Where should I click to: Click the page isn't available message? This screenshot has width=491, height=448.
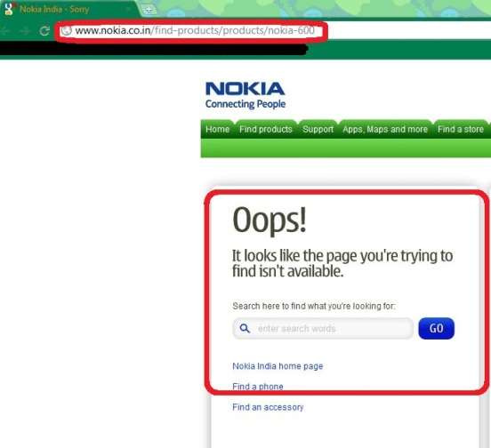click(x=342, y=263)
